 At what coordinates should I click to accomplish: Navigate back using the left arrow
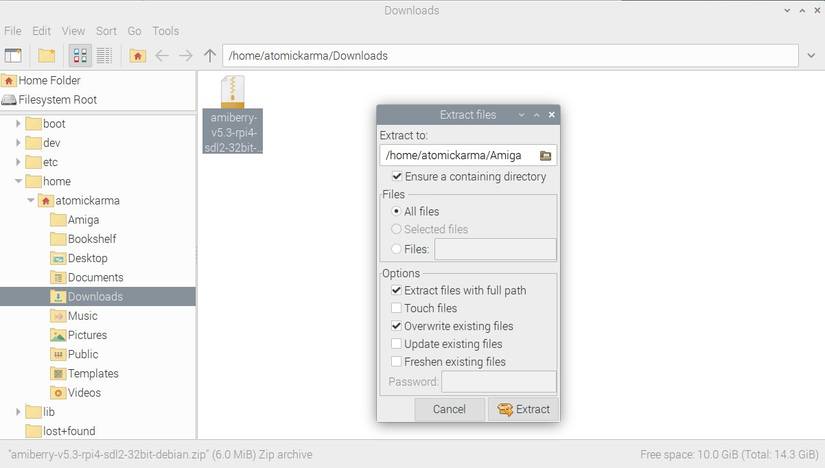162,55
